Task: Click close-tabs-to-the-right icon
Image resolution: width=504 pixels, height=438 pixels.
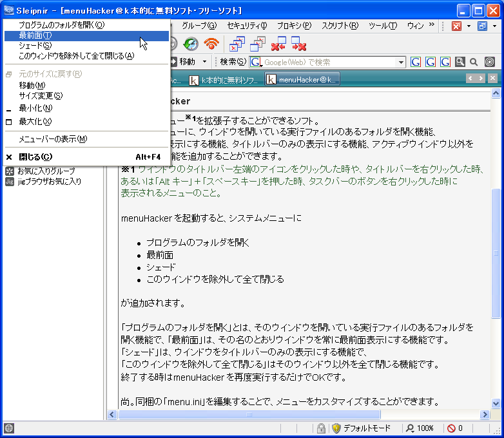Action: pos(299,44)
